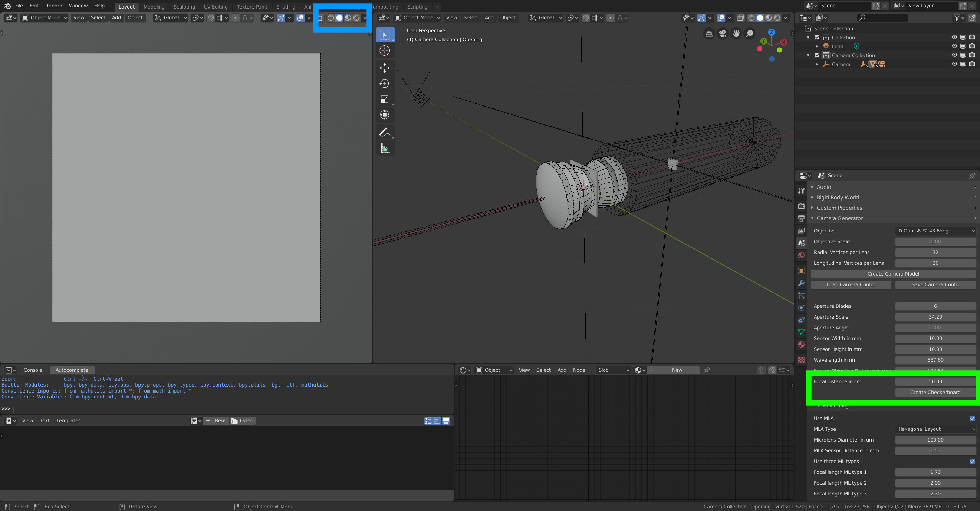This screenshot has height=511, width=980.
Task: Toggle camera view icon in viewport
Action: point(723,34)
